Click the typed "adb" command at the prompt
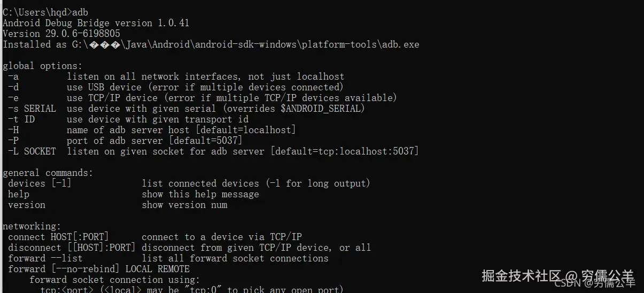The height and width of the screenshot is (293, 644). pyautogui.click(x=80, y=12)
